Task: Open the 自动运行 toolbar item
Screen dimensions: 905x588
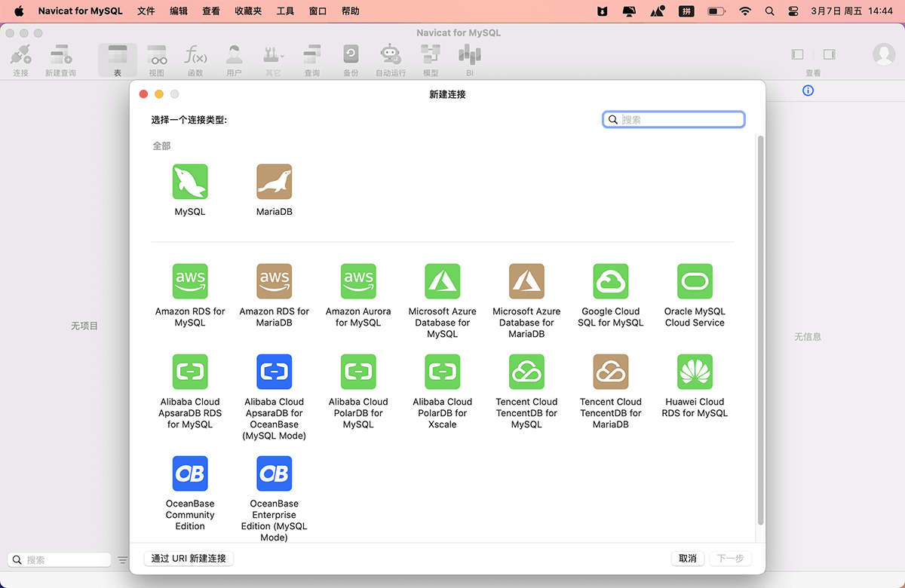Action: pyautogui.click(x=391, y=60)
